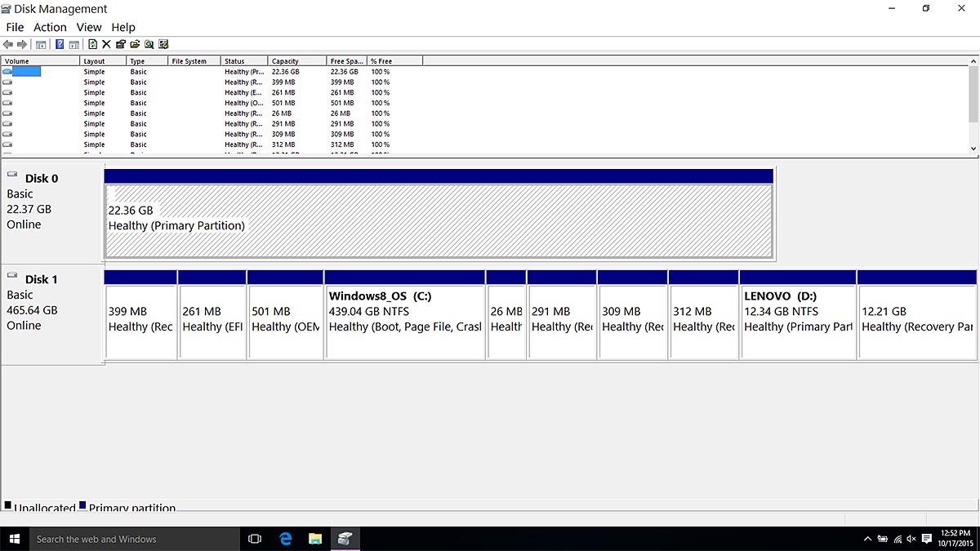Open File Explorer from the taskbar
The image size is (980, 551).
click(315, 539)
